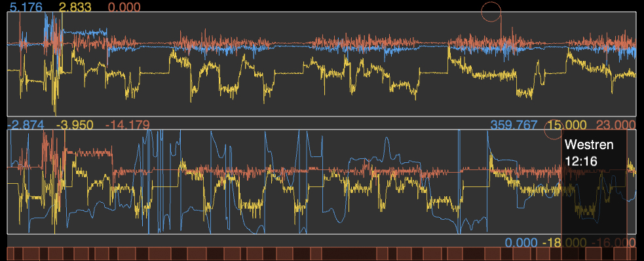Click the blue 0.000 value below the lower graph
This screenshot has width=644, height=261.
[x=521, y=242]
